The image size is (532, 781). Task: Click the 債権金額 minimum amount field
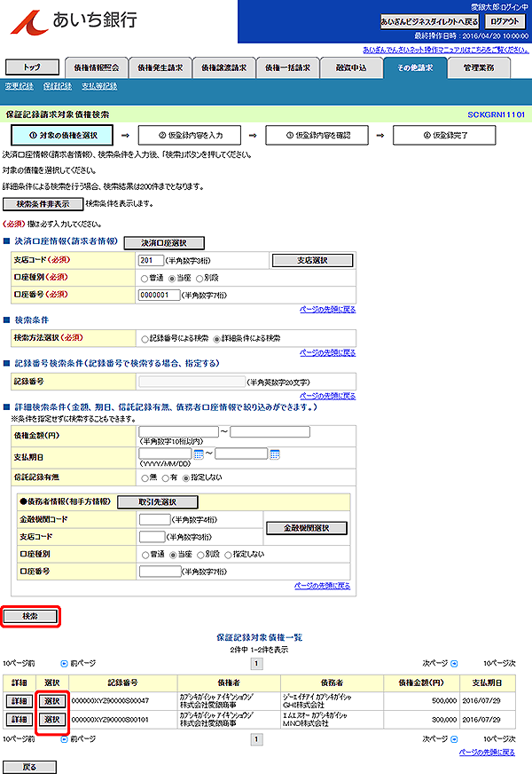tap(178, 432)
